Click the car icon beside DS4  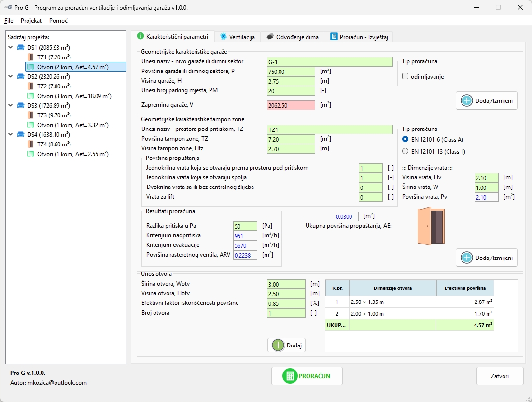point(21,134)
